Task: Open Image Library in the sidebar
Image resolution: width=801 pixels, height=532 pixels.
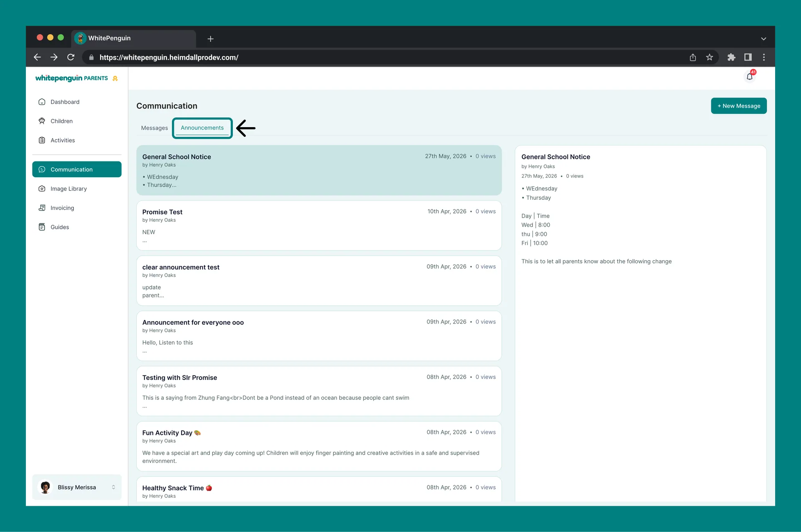Action: click(77, 188)
